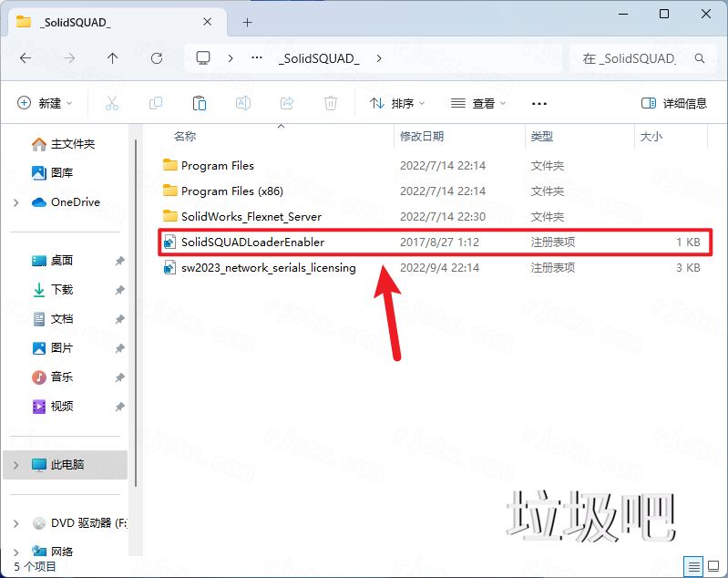Unpin 下载 using its pin icon
Image resolution: width=728 pixels, height=578 pixels.
pyautogui.click(x=119, y=290)
